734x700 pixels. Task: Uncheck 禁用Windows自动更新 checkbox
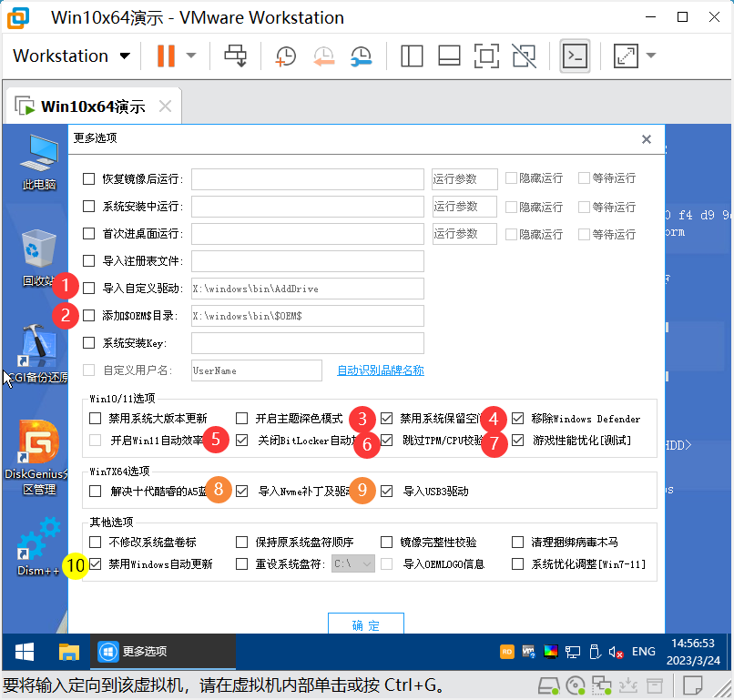(x=96, y=564)
